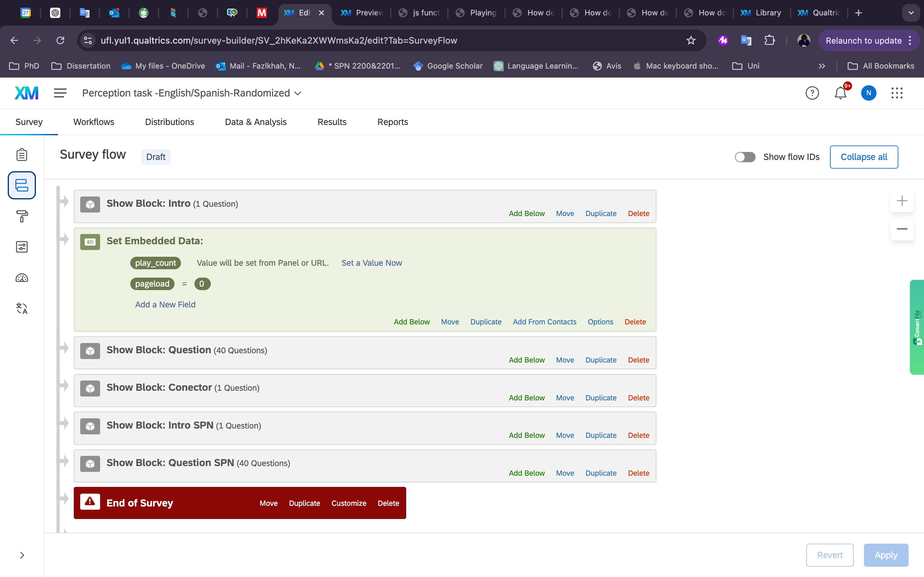The width and height of the screenshot is (924, 577).
Task: Click the Collapse all button
Action: pos(864,157)
